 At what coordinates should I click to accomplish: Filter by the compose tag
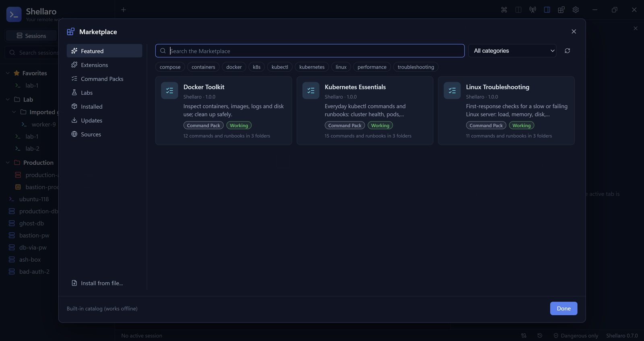pos(170,67)
